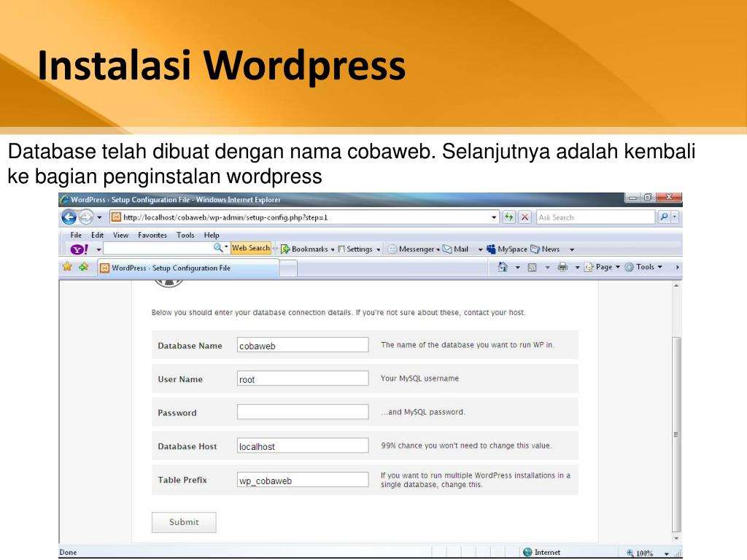The height and width of the screenshot is (560, 747).
Task: Click the Refresh page icon
Action: (508, 217)
